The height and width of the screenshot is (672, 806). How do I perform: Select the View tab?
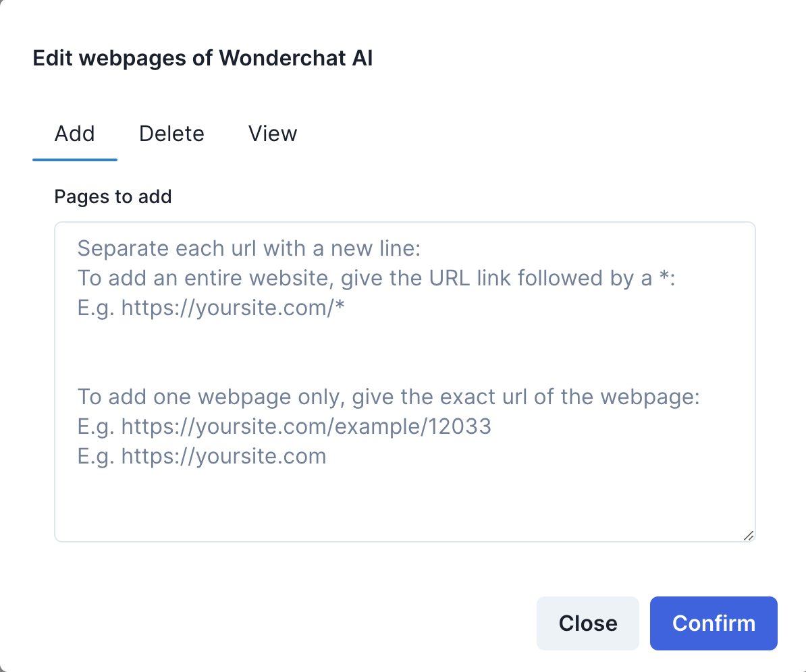pyautogui.click(x=273, y=134)
